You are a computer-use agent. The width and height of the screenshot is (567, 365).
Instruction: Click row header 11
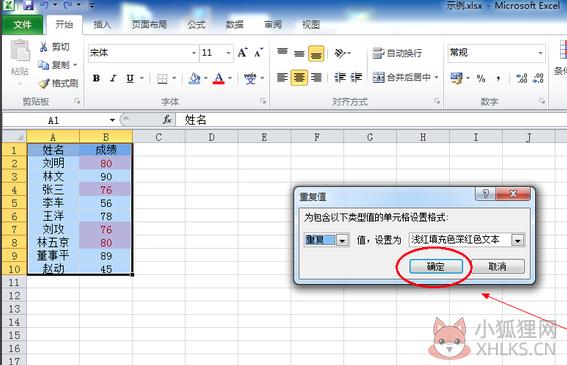coord(14,282)
